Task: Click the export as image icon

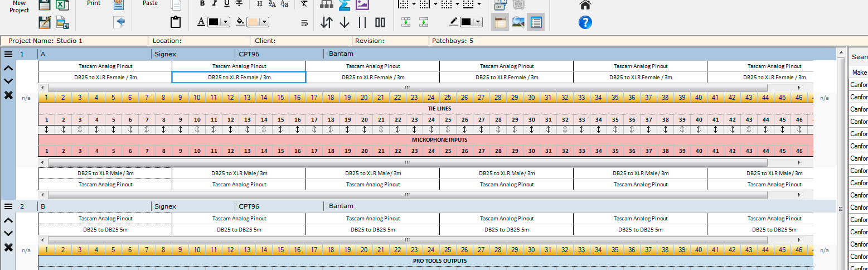Action: (x=62, y=22)
